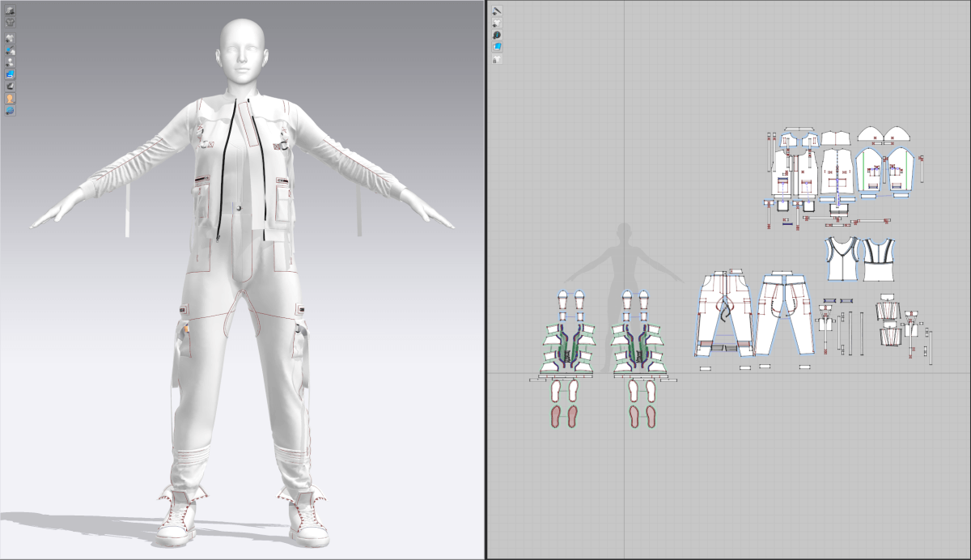Click the avatar's head in the 3D view
Viewport: 971px width, 560px height.
click(x=243, y=53)
